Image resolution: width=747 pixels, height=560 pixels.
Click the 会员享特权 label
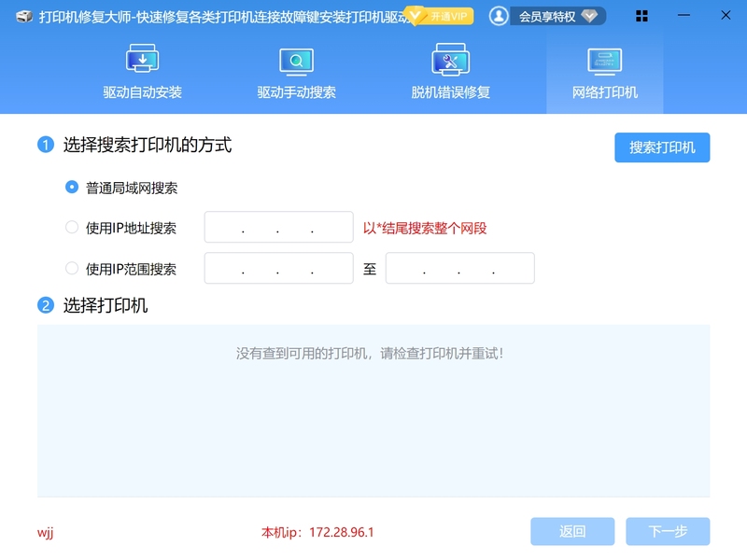547,17
